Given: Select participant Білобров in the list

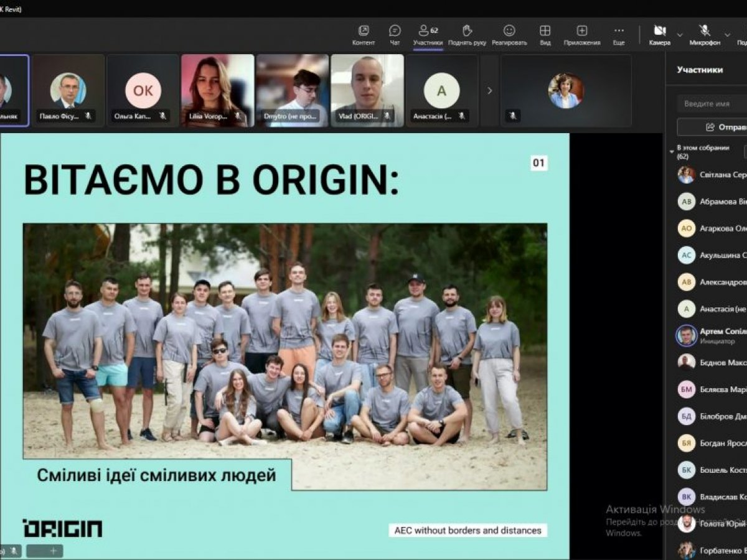Looking at the screenshot, I should pyautogui.click(x=712, y=416).
